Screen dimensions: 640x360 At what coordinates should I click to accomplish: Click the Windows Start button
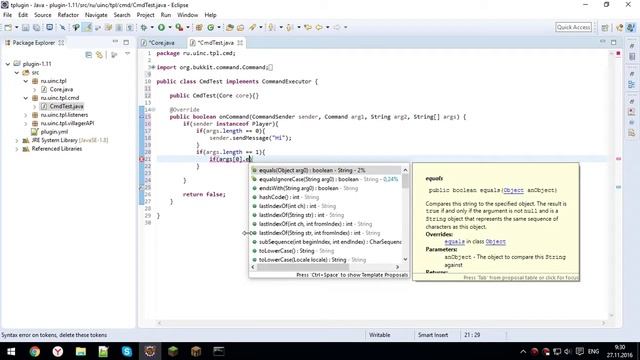click(11, 351)
